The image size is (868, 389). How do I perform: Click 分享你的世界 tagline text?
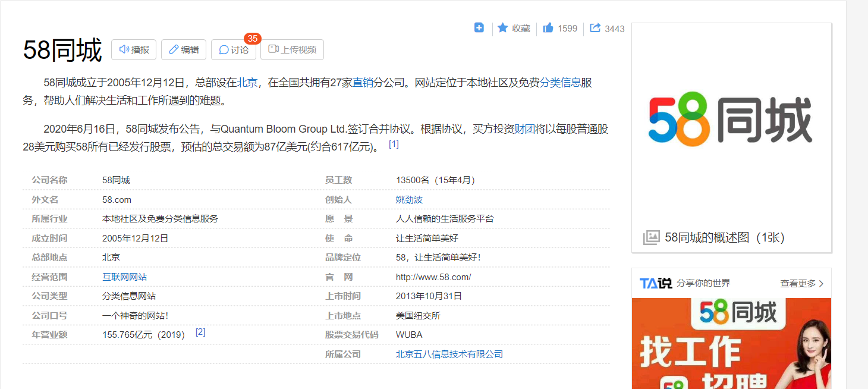pyautogui.click(x=703, y=283)
